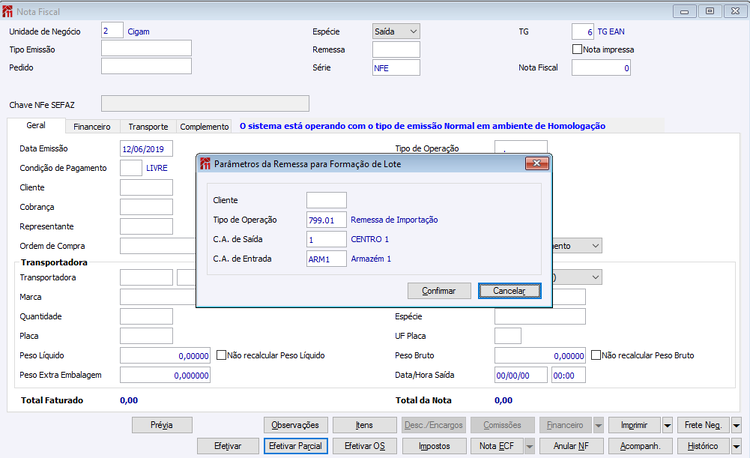The width and height of the screenshot is (750, 458).
Task: Expand the Nota ECF dropdown arrow
Action: pyautogui.click(x=529, y=446)
